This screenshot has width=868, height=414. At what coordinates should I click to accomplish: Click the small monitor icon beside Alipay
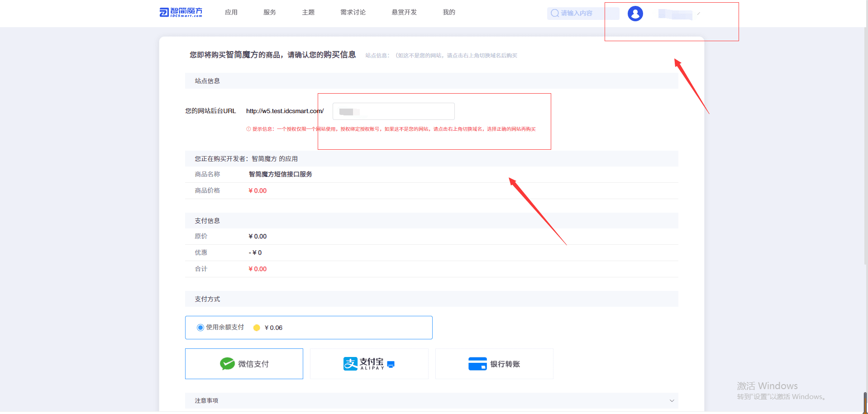[x=391, y=364]
